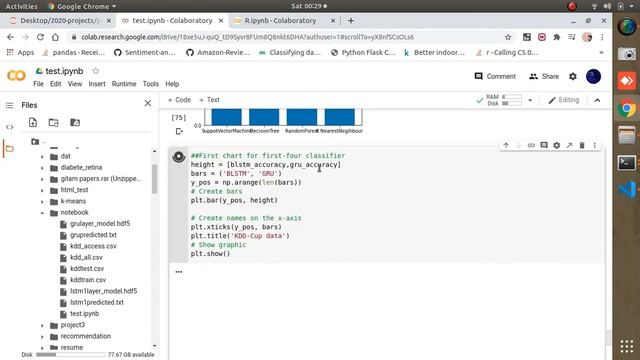This screenshot has width=640, height=360.
Task: Open the code snippets panel
Action: [9, 127]
